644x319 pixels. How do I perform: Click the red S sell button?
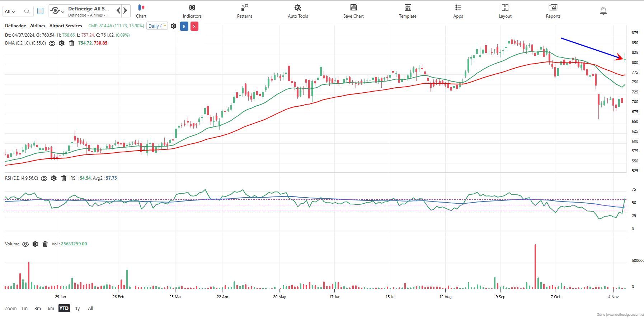click(194, 26)
